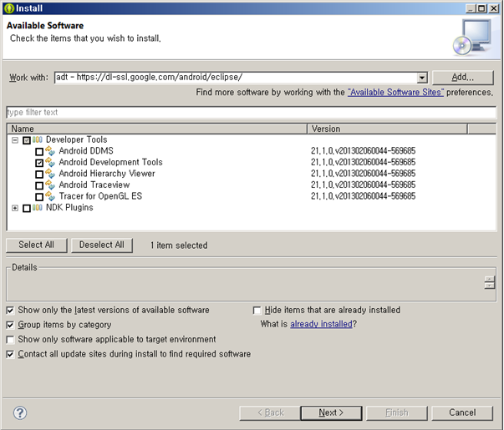
Task: Toggle Contact all update sites checkbox
Action: coord(10,354)
